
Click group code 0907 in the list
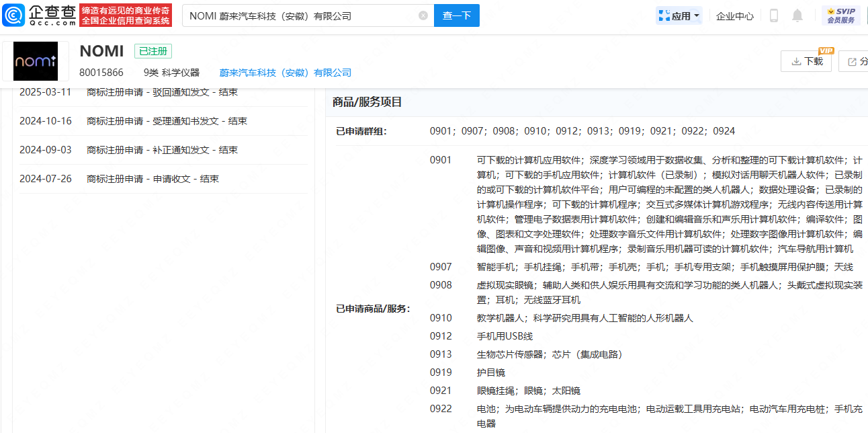point(441,267)
